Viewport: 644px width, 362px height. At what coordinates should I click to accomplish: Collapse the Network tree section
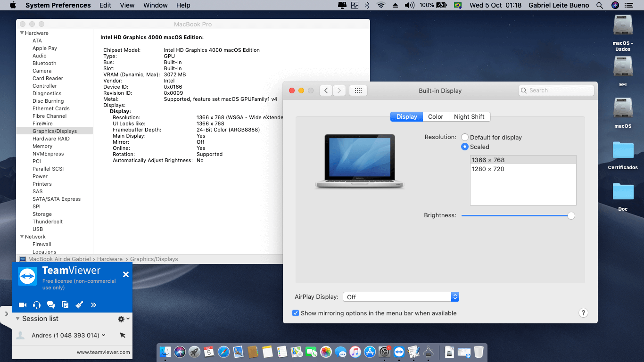tap(22, 237)
